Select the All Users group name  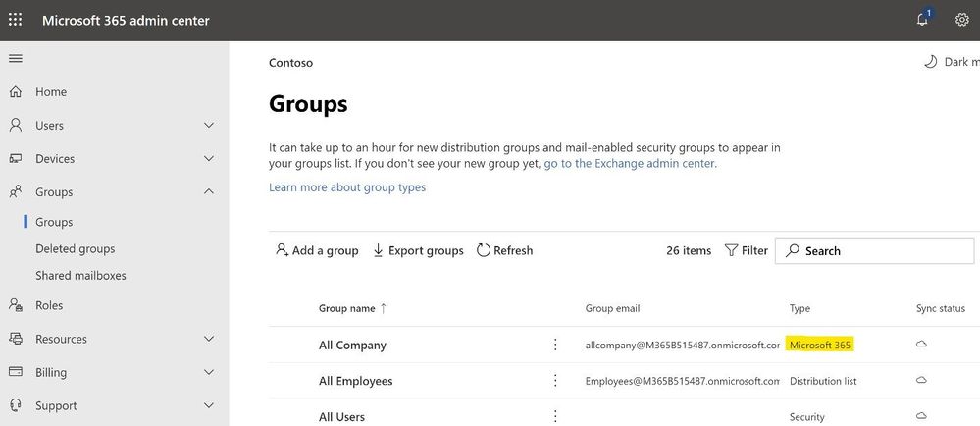pos(342,416)
